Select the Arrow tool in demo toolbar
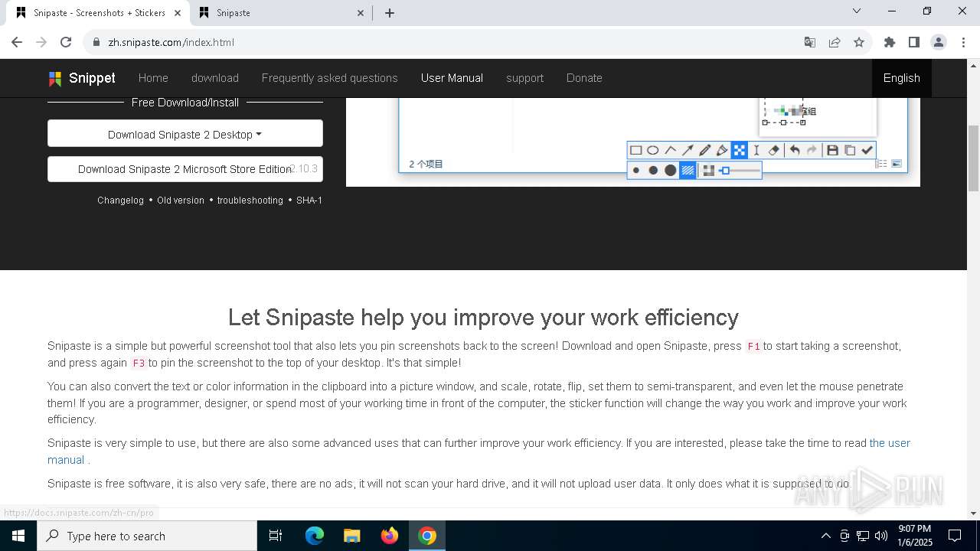The width and height of the screenshot is (980, 551). click(x=688, y=151)
